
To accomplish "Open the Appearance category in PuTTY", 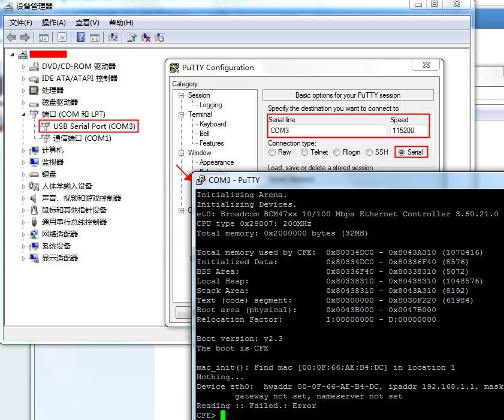I will pos(217,162).
